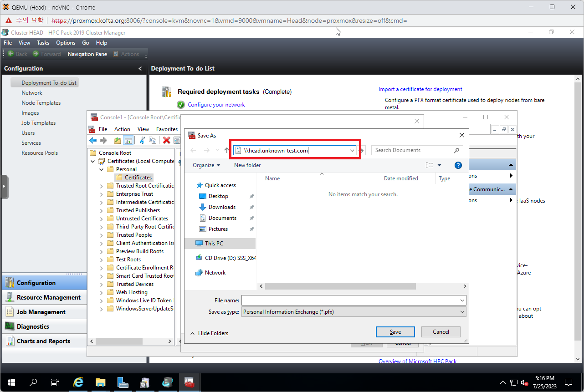584x392 pixels.
Task: Open File Explorer from the taskbar
Action: (x=101, y=382)
